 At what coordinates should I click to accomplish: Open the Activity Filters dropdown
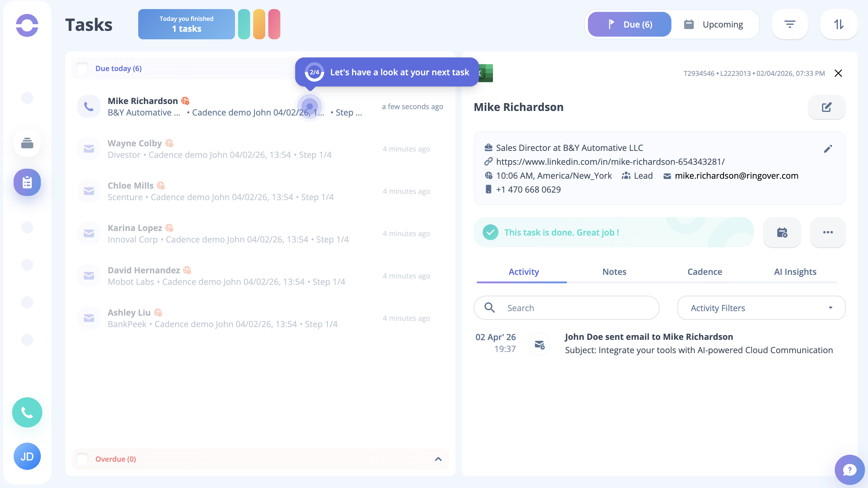click(x=761, y=308)
